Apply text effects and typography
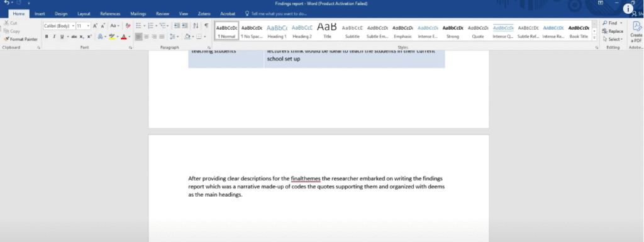This screenshot has width=644, height=242. 100,37
